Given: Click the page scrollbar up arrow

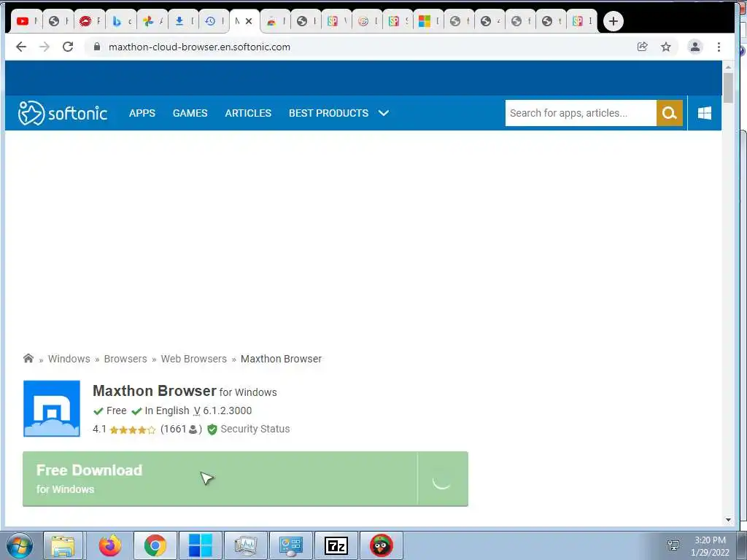Looking at the screenshot, I should 728,68.
